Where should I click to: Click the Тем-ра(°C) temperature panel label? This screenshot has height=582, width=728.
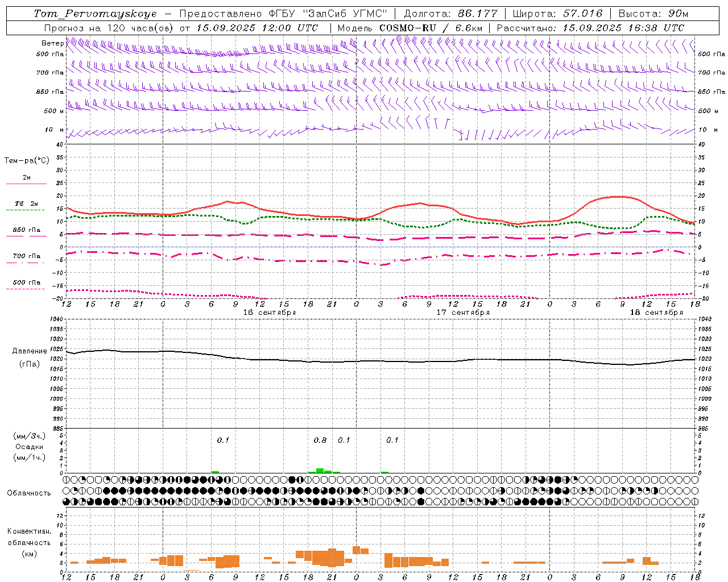coord(27,161)
